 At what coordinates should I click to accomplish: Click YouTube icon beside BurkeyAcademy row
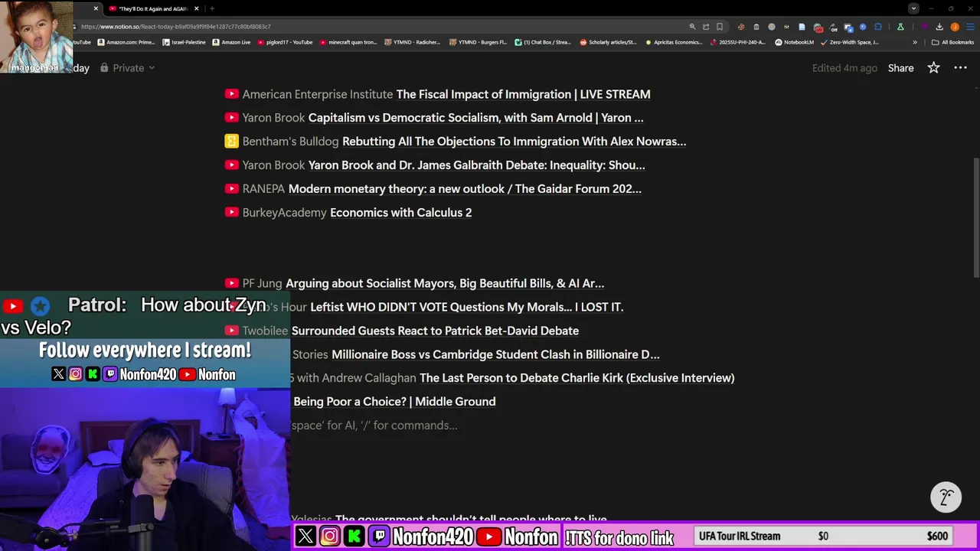click(231, 212)
